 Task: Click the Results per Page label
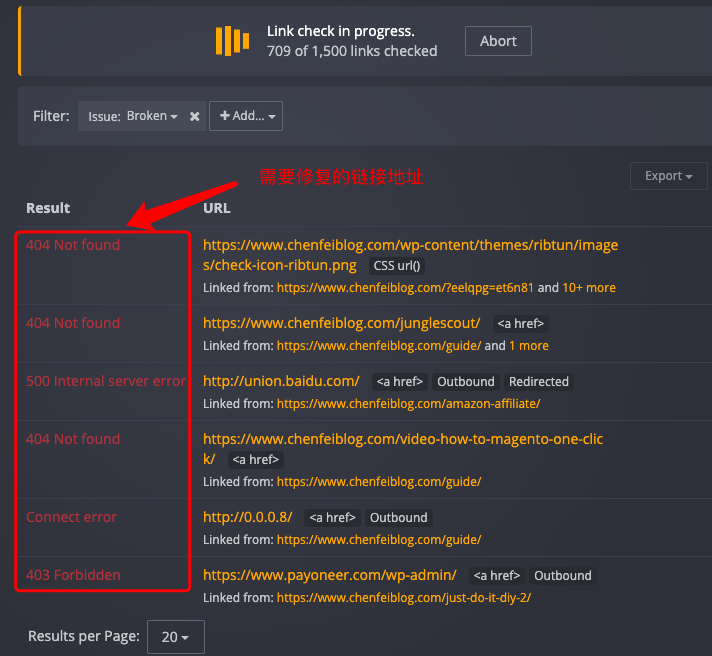pyautogui.click(x=84, y=636)
